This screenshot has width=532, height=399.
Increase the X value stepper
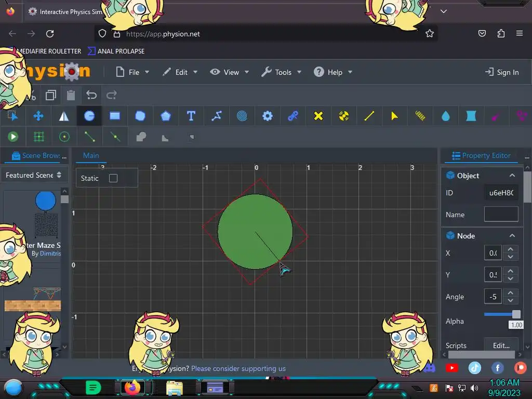[x=511, y=249]
